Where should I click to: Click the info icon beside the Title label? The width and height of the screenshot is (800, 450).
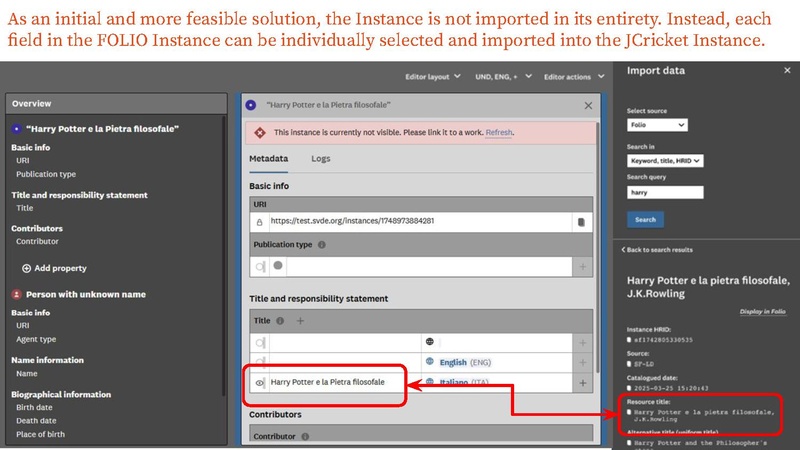pos(281,321)
